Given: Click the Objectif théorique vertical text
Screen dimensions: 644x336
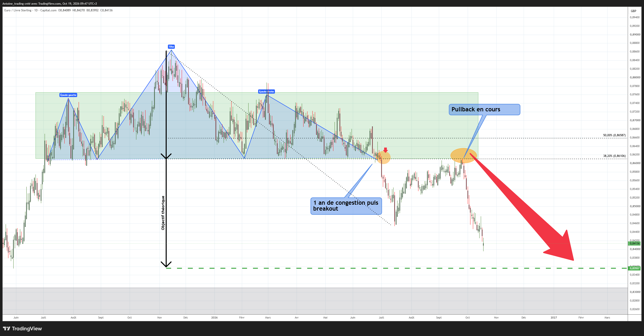Looking at the screenshot, I should coord(163,213).
